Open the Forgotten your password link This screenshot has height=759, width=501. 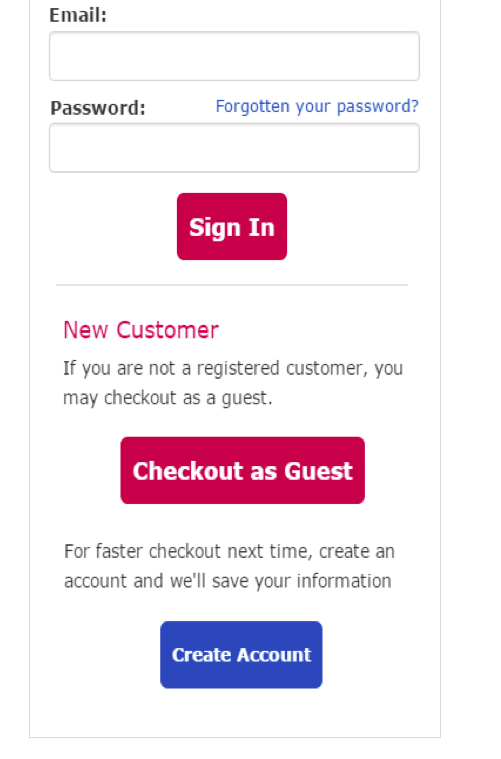317,106
